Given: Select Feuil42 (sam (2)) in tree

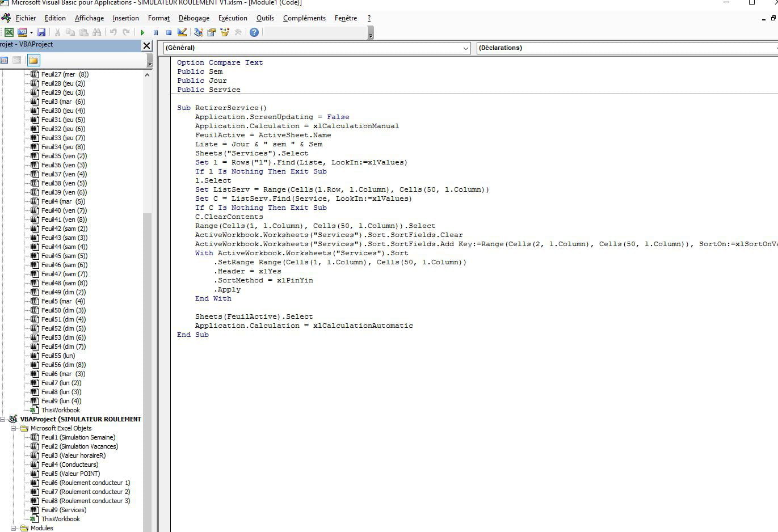Looking at the screenshot, I should click(64, 229).
